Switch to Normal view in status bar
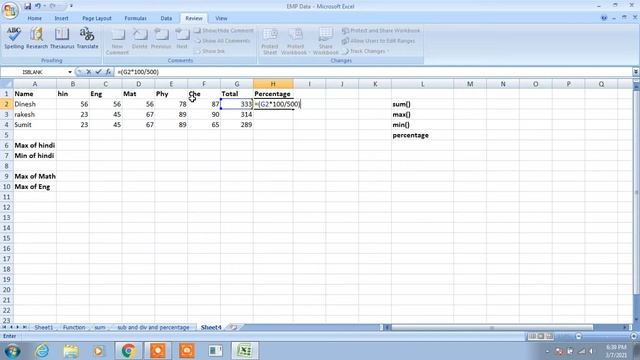This screenshot has height=360, width=640. (532, 336)
